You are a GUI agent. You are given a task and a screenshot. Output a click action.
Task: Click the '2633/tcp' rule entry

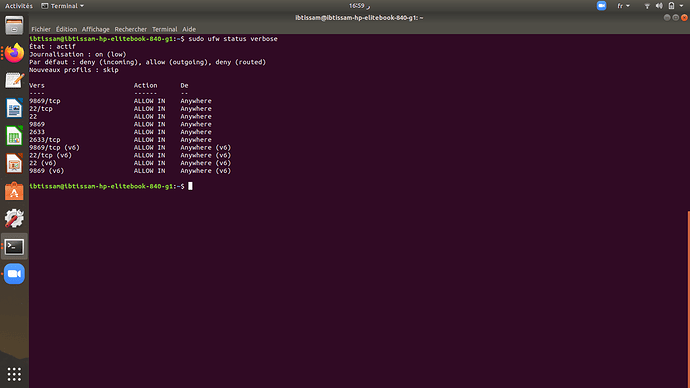[45, 140]
